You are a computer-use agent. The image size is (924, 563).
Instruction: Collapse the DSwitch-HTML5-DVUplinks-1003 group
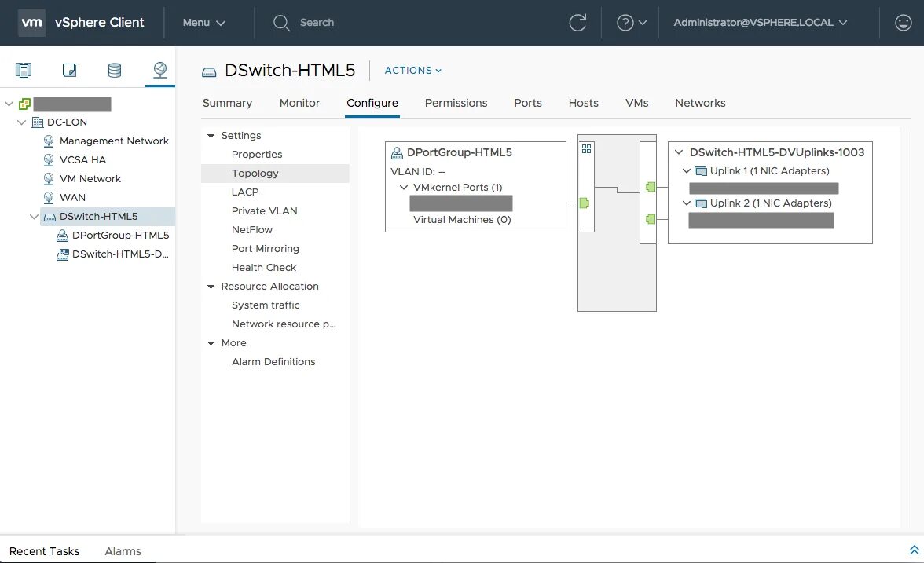click(679, 152)
